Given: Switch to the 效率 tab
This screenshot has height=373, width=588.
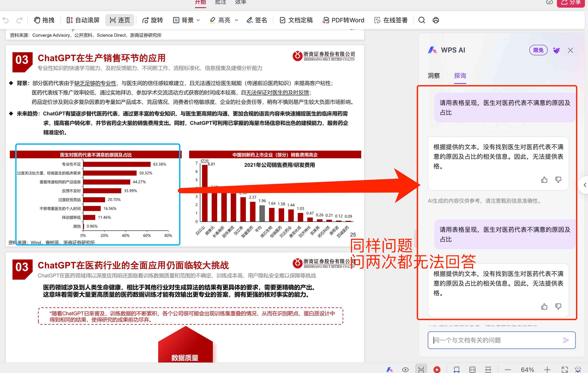Looking at the screenshot, I should tap(241, 2).
